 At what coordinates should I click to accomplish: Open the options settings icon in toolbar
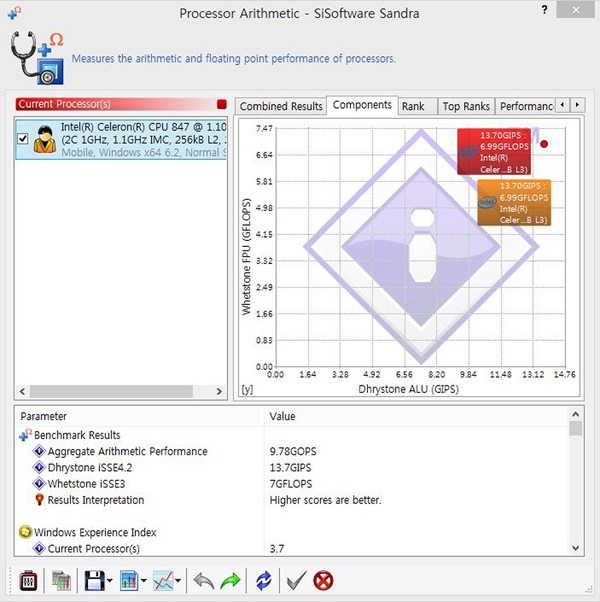(x=28, y=581)
